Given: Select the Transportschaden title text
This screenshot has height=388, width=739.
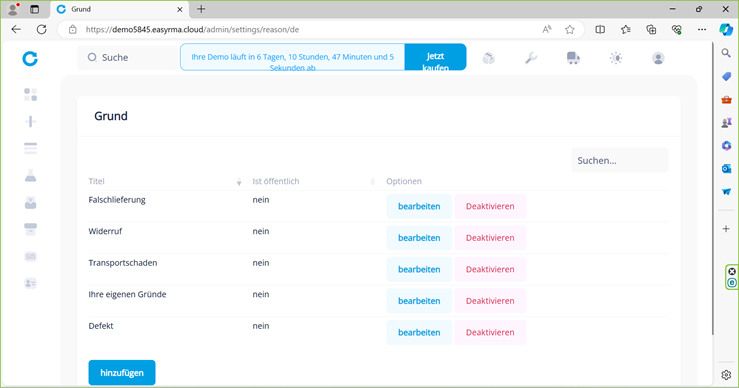Looking at the screenshot, I should (x=123, y=263).
